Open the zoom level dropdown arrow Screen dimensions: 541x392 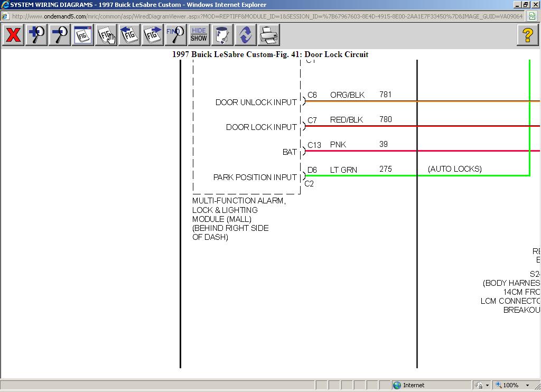tap(527, 385)
